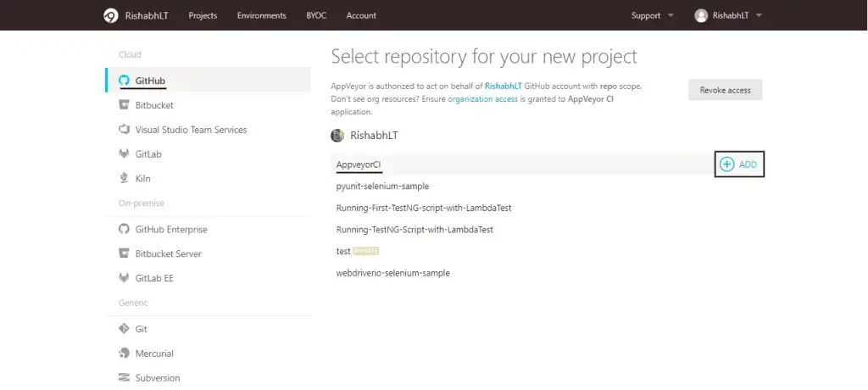The image size is (868, 390).
Task: Click the AppVeyor logo icon
Action: click(111, 15)
